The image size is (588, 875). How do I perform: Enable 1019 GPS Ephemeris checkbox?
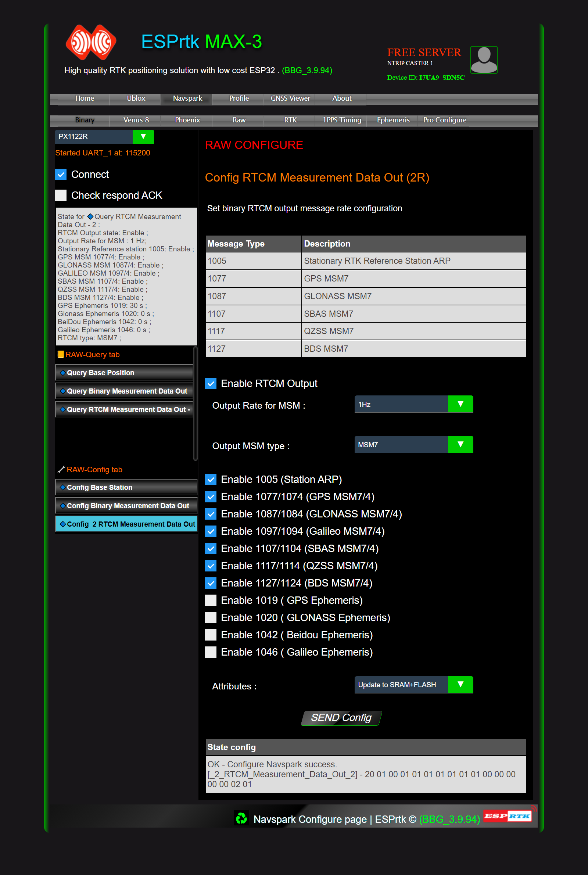[x=211, y=600]
